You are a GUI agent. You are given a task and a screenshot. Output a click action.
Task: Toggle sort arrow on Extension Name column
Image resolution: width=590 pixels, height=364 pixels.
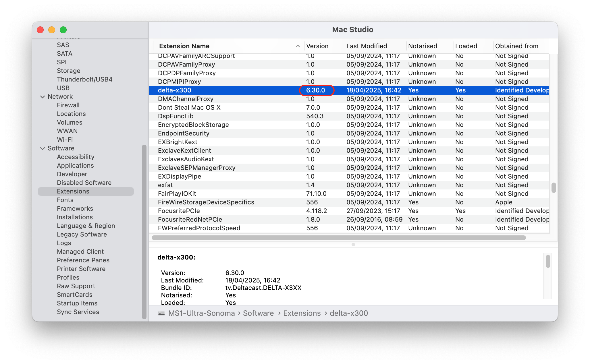(x=298, y=46)
